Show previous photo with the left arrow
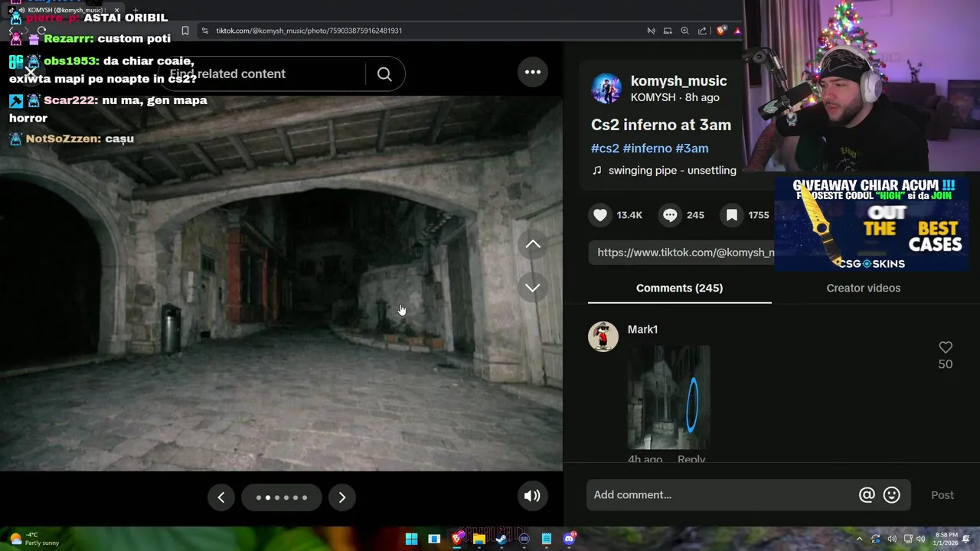This screenshot has height=551, width=980. coord(220,497)
